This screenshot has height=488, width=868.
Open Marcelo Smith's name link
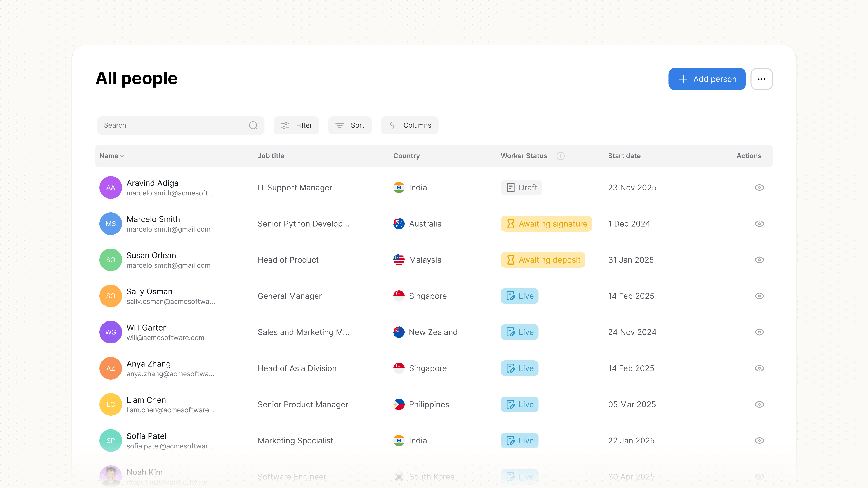[x=153, y=219]
